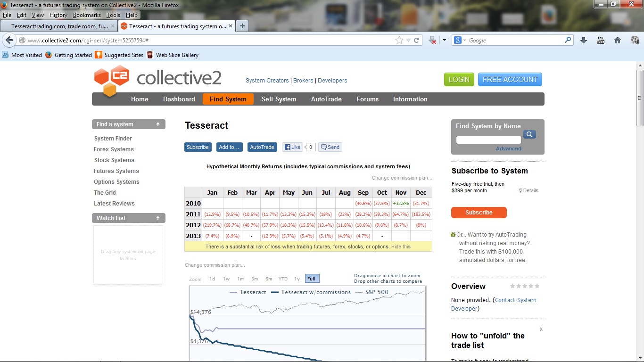This screenshot has height=362, width=644.
Task: Click the ad-blocker toolbar icon
Action: pyautogui.click(x=432, y=41)
